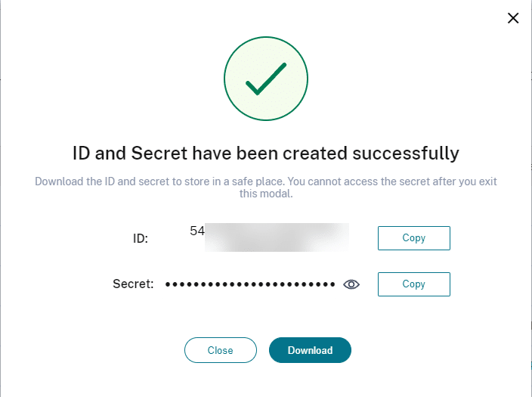This screenshot has width=532, height=397.
Task: Click the words "this modal." in description
Action: (x=266, y=194)
